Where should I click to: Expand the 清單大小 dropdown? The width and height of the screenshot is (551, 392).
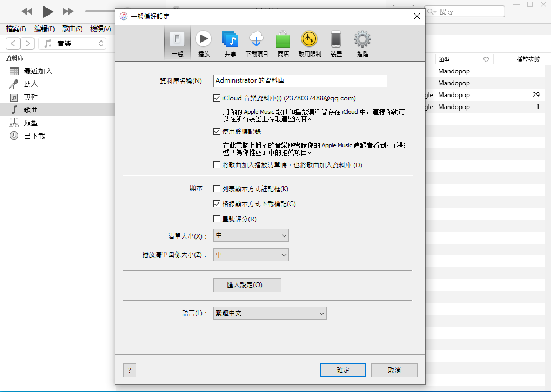tap(251, 235)
